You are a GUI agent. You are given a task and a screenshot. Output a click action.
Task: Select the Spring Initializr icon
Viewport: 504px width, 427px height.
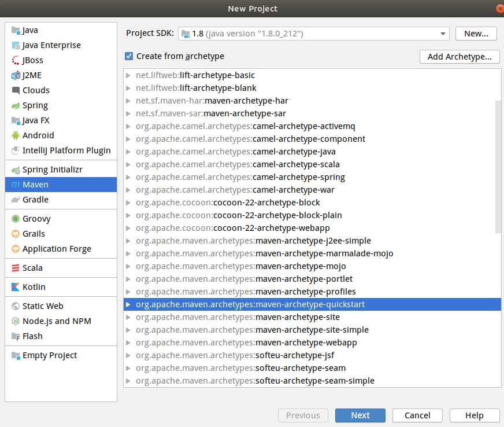click(x=16, y=170)
